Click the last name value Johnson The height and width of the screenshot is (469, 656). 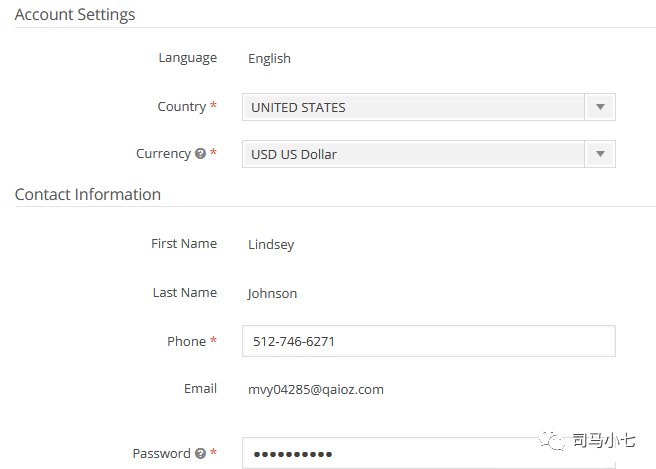pyautogui.click(x=272, y=293)
